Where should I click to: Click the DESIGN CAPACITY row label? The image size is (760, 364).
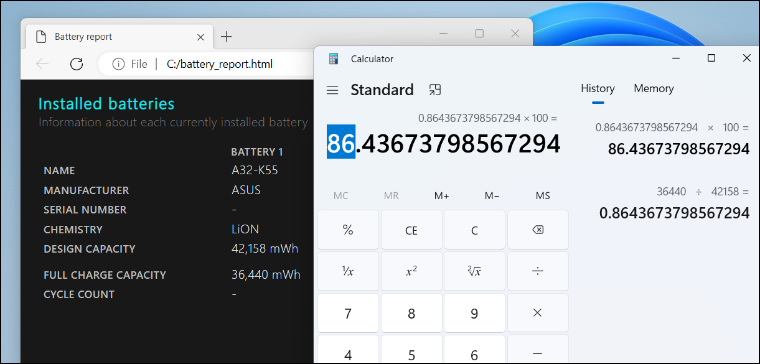click(89, 249)
